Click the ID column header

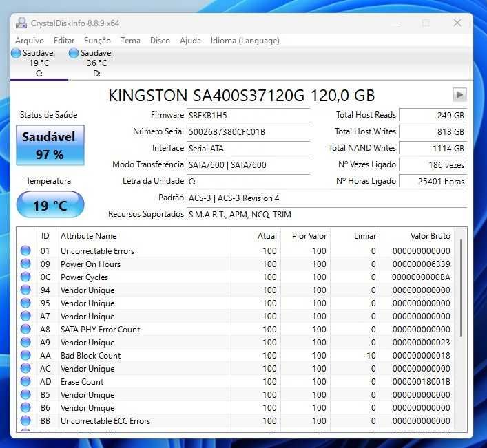tap(45, 236)
